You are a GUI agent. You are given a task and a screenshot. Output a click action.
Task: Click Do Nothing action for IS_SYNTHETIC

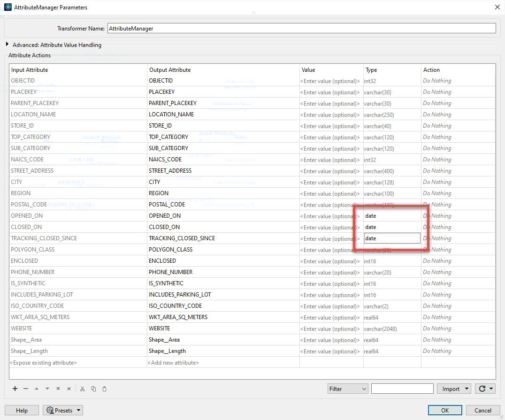coord(458,283)
